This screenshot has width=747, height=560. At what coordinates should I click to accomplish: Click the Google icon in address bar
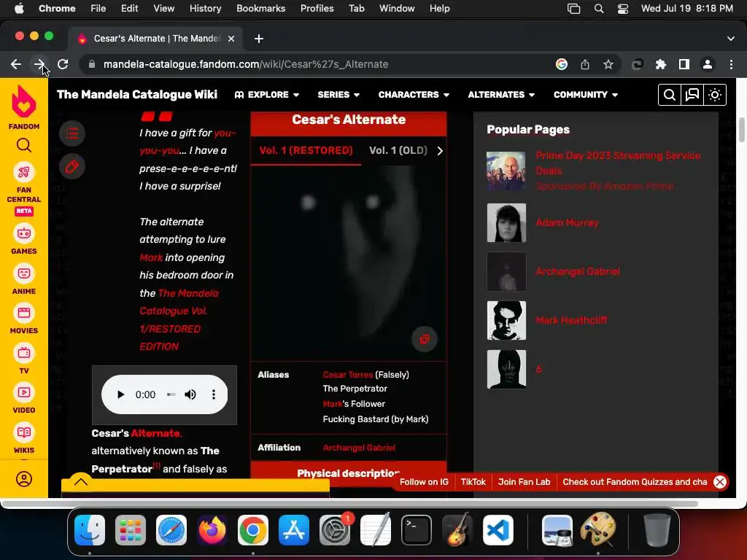(x=562, y=64)
